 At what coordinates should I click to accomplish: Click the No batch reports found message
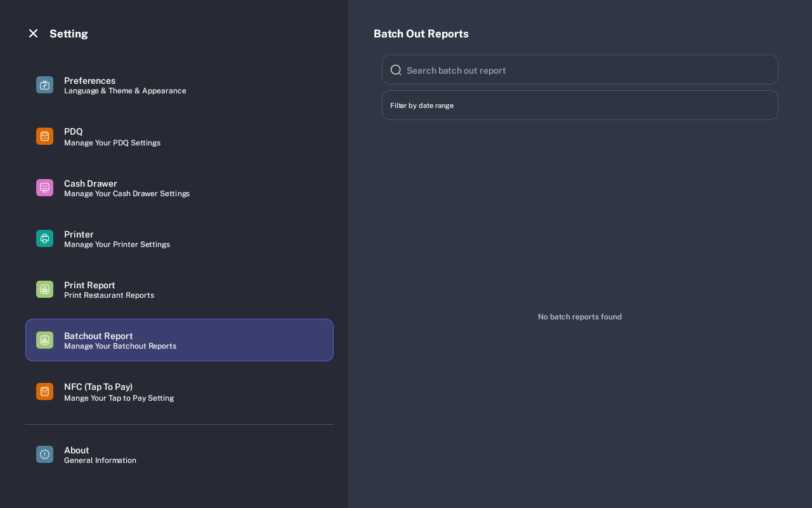pos(580,317)
